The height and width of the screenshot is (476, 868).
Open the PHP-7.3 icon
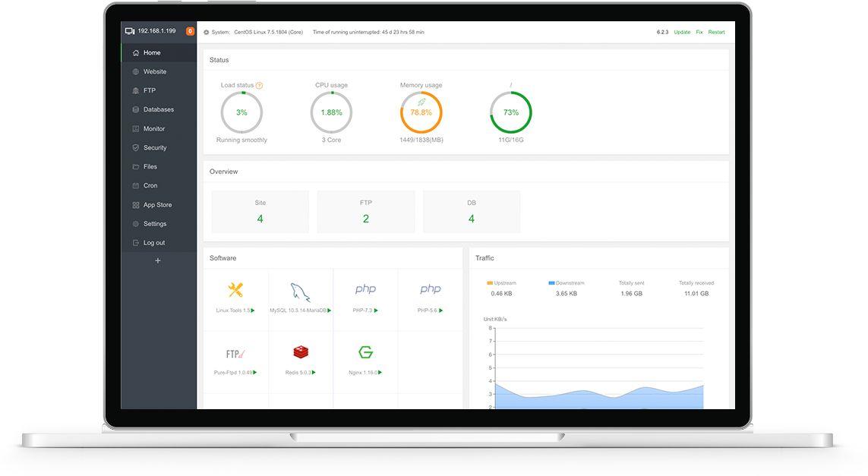365,289
